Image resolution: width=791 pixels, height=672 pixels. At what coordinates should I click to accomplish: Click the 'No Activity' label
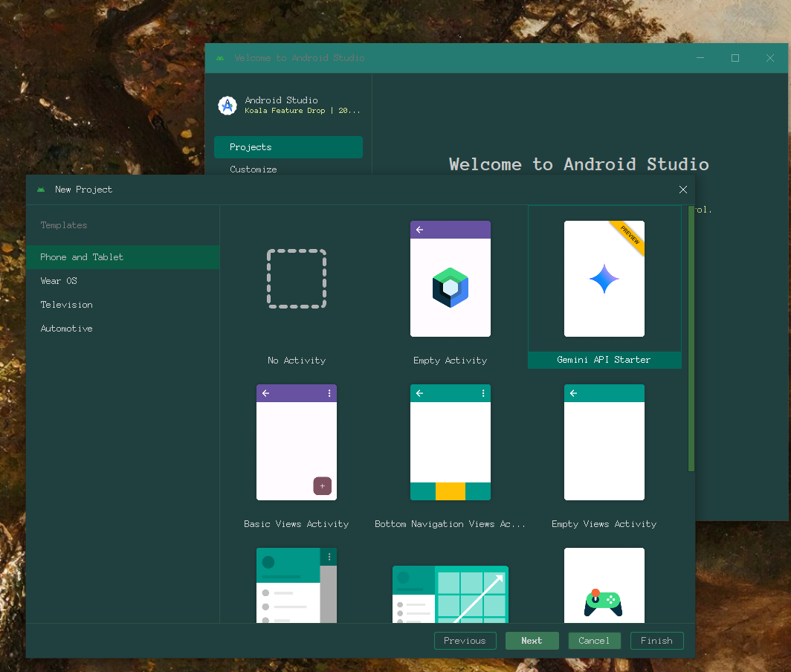pyautogui.click(x=297, y=361)
